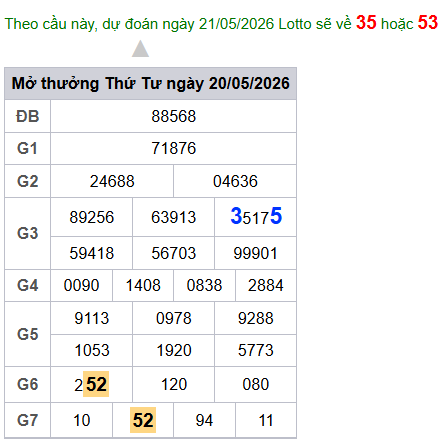The height and width of the screenshot is (443, 442).
Task: Select the ĐB special prize 88568
Action: point(173,116)
